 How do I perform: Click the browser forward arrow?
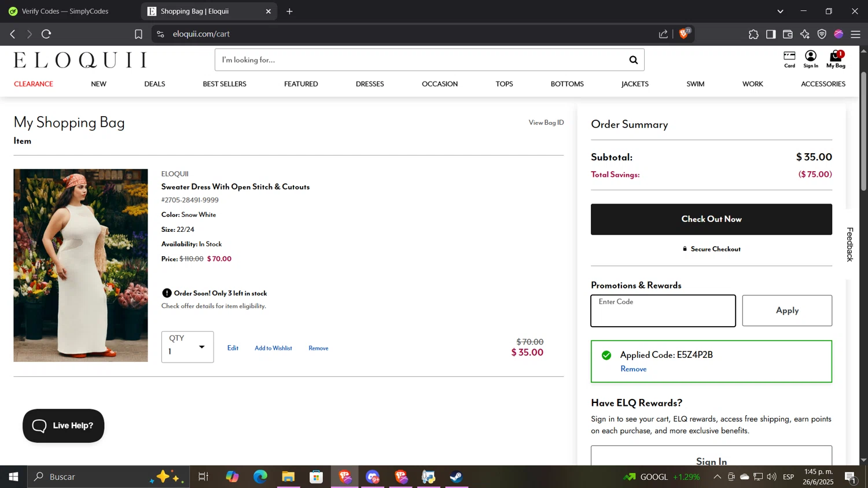pos(29,34)
